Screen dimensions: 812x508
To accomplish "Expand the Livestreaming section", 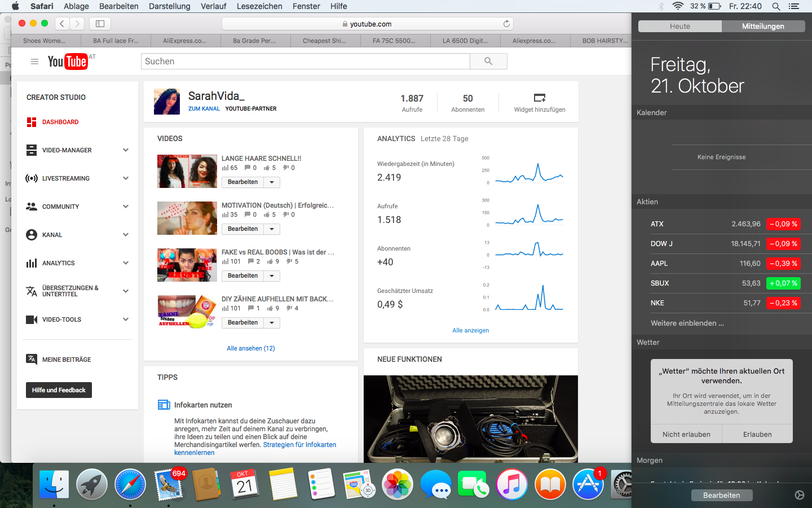I will tap(126, 178).
